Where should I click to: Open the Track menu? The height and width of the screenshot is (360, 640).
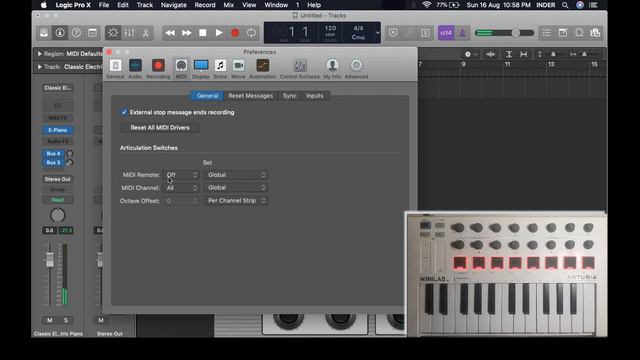[144, 5]
